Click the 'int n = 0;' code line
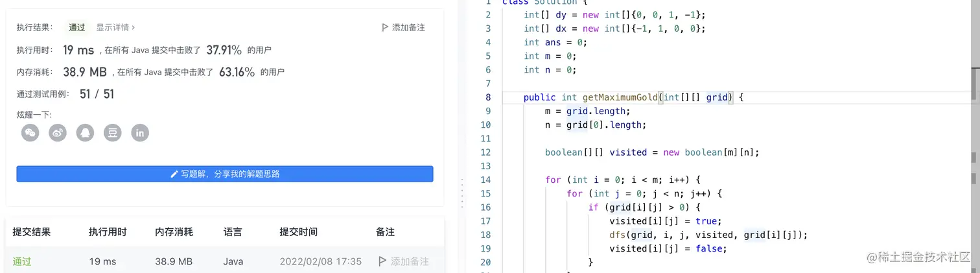This screenshot has height=273, width=980. point(550,69)
